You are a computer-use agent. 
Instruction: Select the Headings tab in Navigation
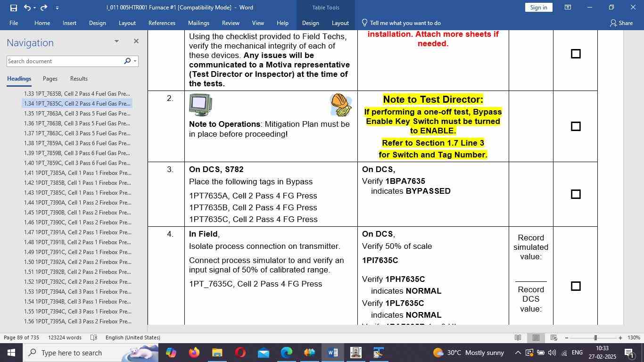tap(19, 79)
